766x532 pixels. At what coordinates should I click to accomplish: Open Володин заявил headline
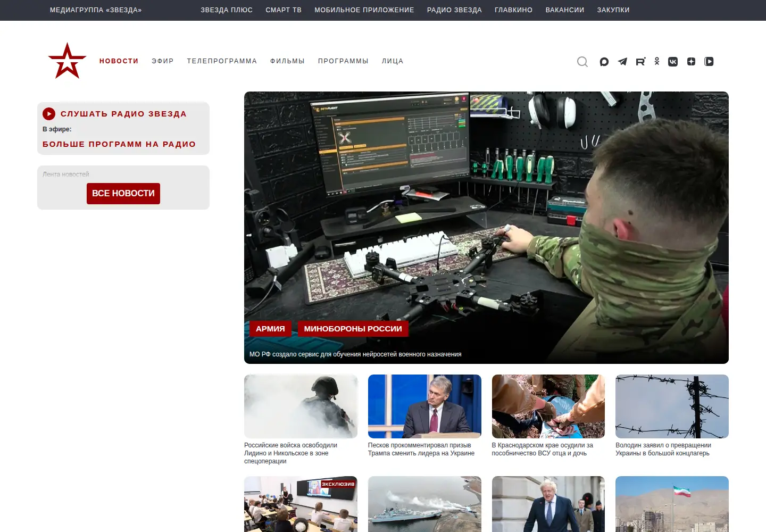point(663,450)
